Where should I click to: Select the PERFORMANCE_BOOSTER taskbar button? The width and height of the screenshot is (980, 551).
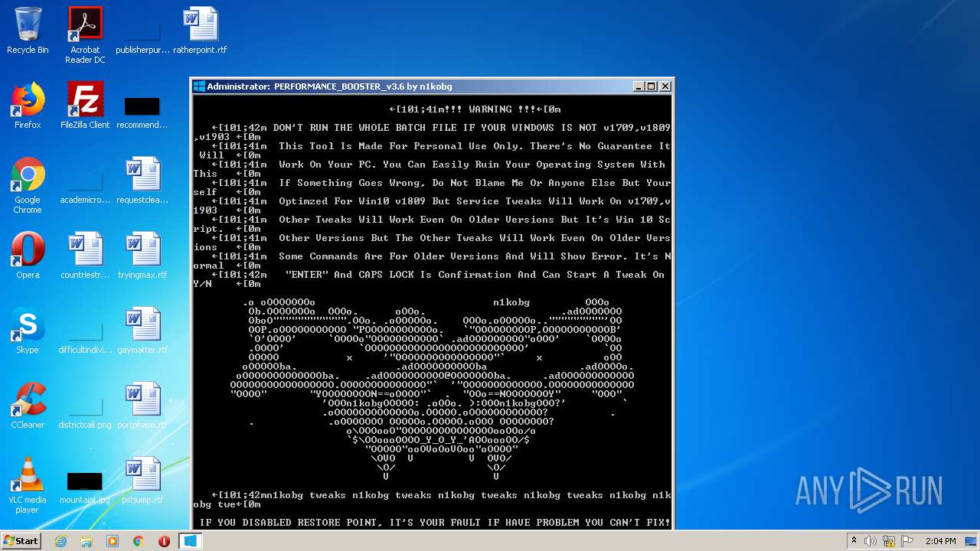tap(190, 541)
